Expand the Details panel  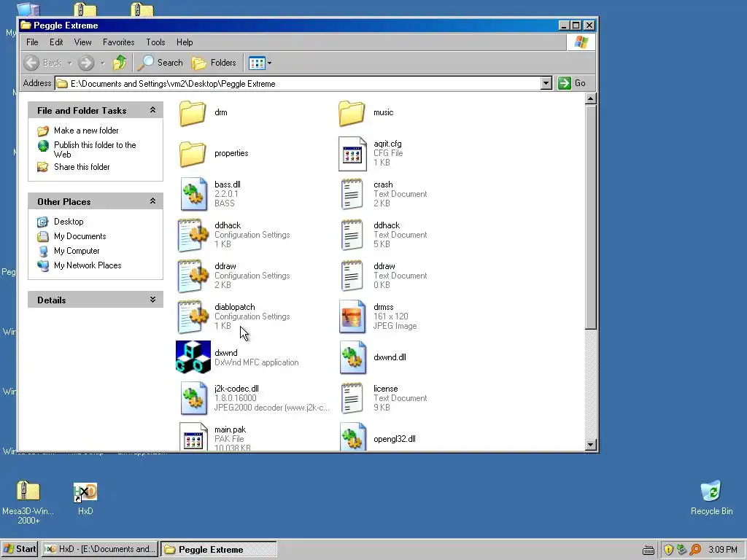152,300
